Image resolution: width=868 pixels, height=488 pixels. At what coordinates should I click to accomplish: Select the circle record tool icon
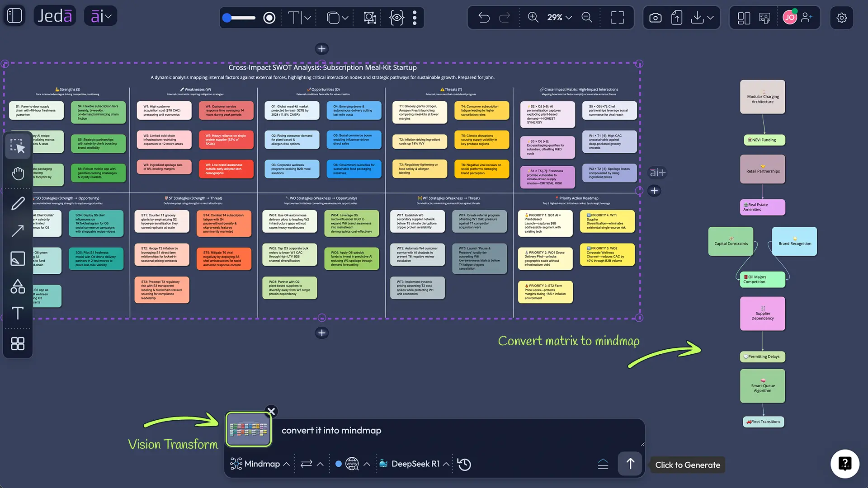[269, 18]
